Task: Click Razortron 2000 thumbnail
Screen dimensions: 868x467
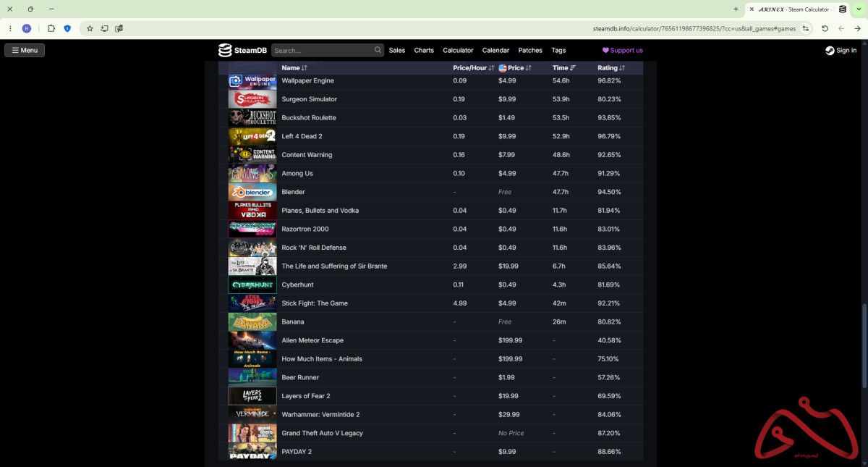Action: 252,229
